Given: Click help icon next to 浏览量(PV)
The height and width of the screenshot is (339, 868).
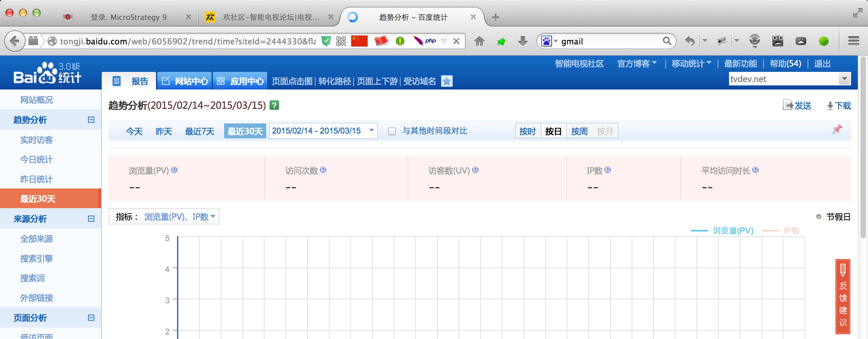Looking at the screenshot, I should pyautogui.click(x=174, y=170).
